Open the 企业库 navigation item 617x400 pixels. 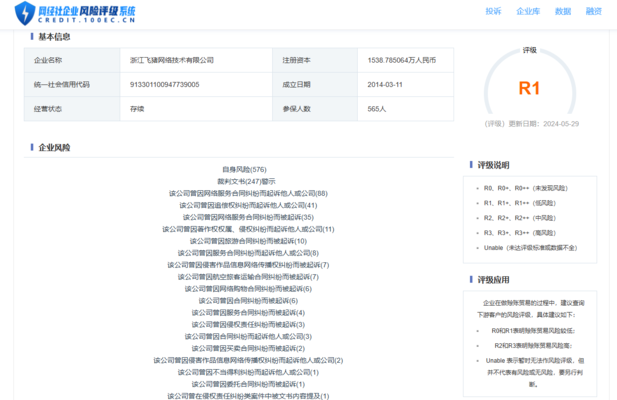527,12
